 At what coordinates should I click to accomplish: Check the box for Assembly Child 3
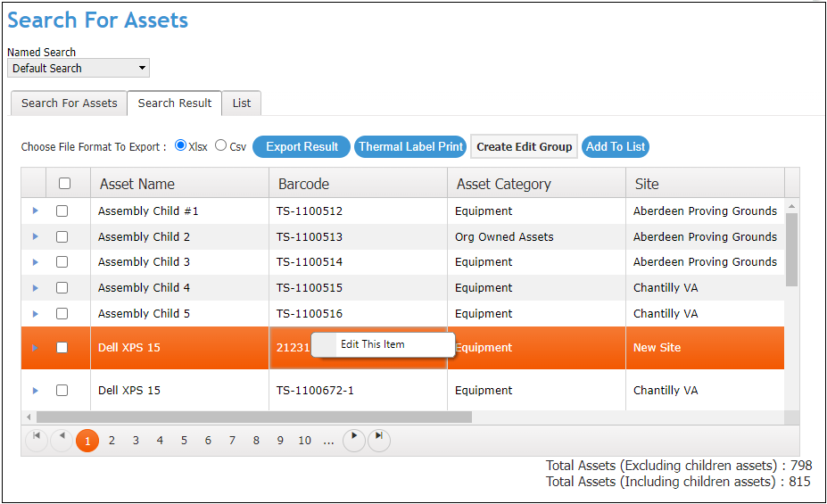(62, 262)
